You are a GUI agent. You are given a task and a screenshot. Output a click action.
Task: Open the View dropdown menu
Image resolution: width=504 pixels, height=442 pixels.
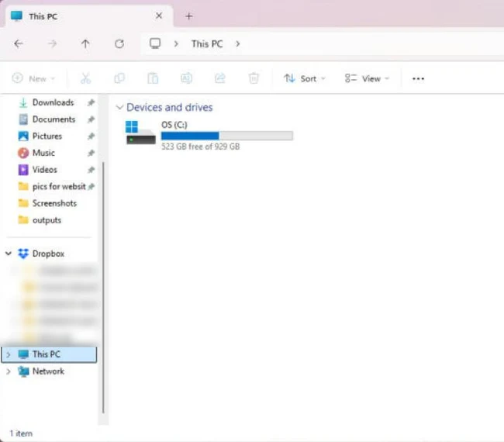pyautogui.click(x=367, y=79)
